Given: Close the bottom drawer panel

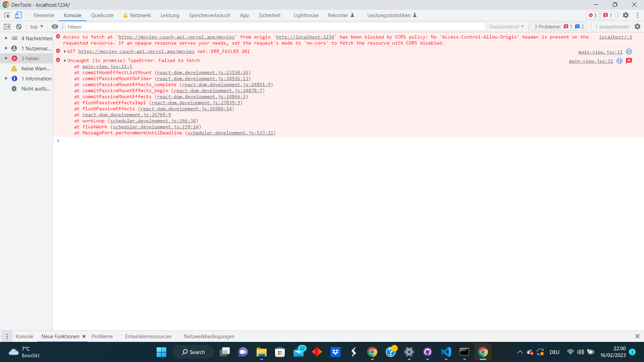Looking at the screenshot, I should pos(637,337).
